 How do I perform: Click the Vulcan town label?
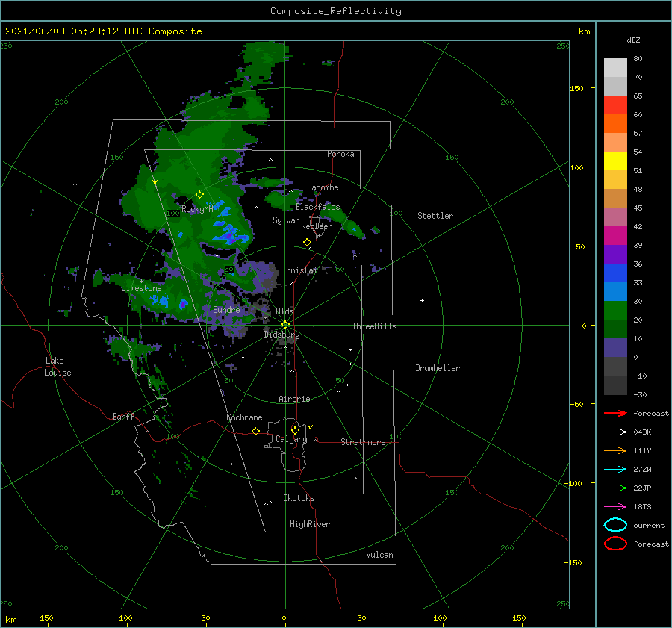[x=379, y=555]
